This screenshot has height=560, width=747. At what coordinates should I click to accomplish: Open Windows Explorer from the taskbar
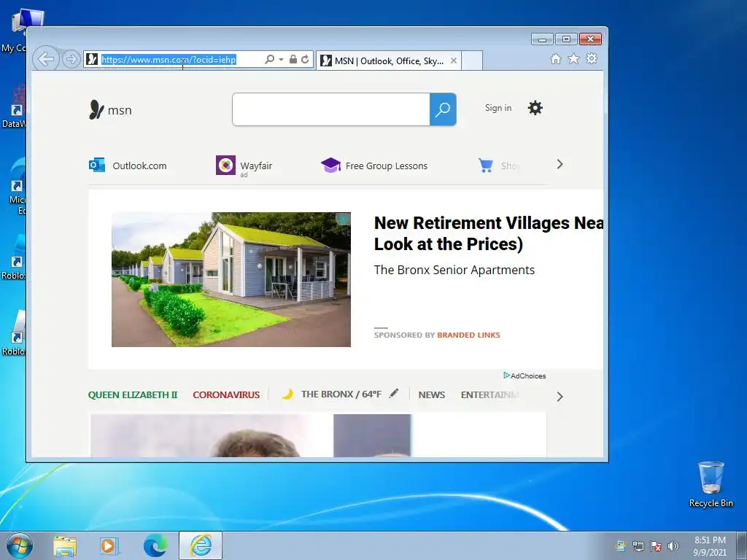click(65, 546)
